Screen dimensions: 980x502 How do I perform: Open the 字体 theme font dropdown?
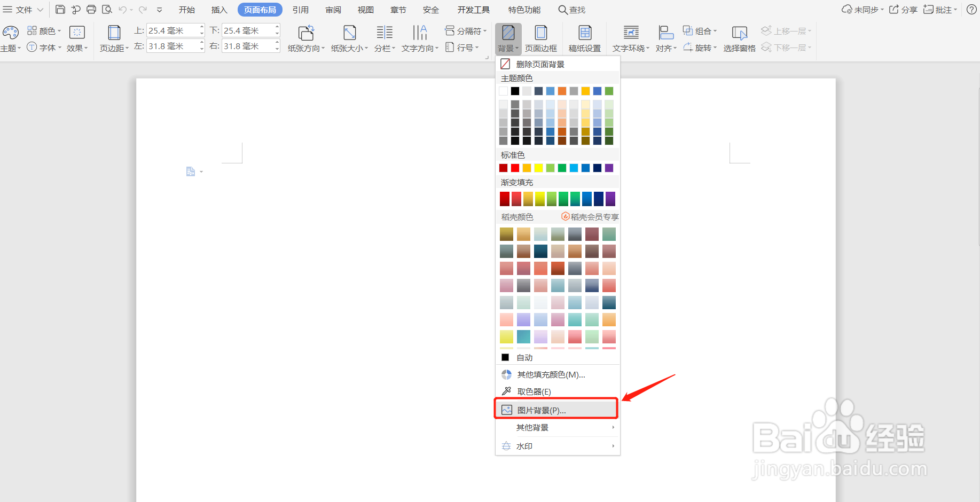pyautogui.click(x=45, y=48)
